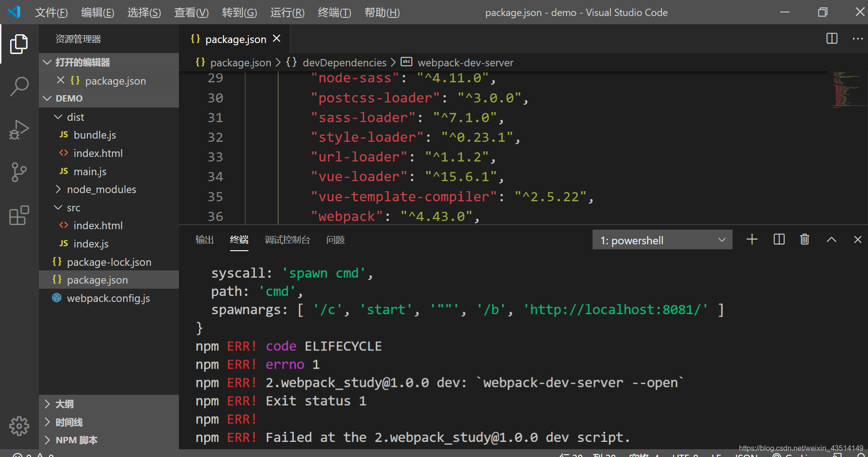868x457 pixels.
Task: Switch to the 问题 problems tab
Action: tap(335, 240)
